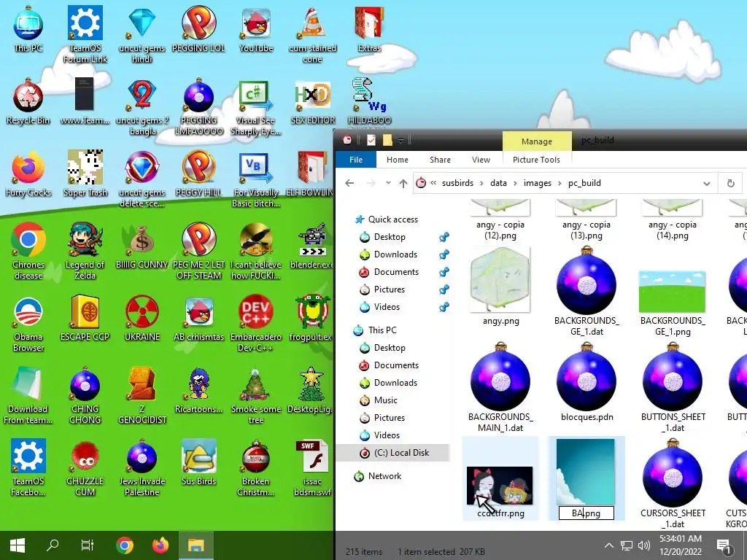Screen dimensions: 747x560
Task: Select the Chrones disease Chrome icon
Action: 28,252
